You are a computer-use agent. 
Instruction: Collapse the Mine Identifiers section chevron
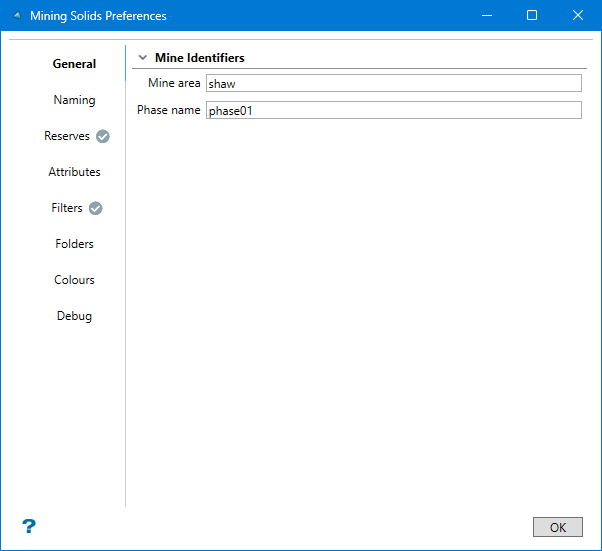(x=143, y=58)
